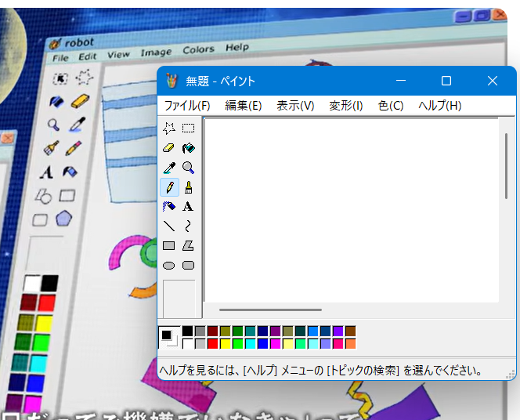Image resolution: width=520 pixels, height=420 pixels.
Task: Pick the straight Line tool in ペイント
Action: [x=169, y=226]
